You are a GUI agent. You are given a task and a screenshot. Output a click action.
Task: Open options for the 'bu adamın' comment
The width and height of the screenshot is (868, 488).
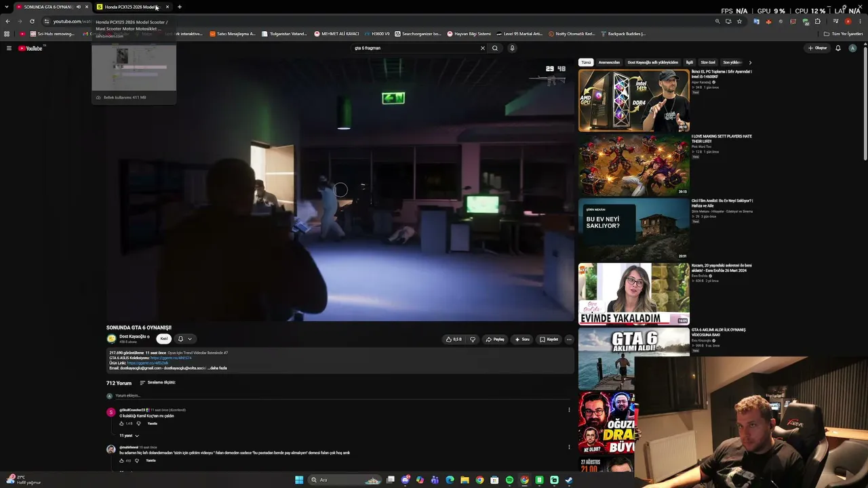pyautogui.click(x=569, y=447)
